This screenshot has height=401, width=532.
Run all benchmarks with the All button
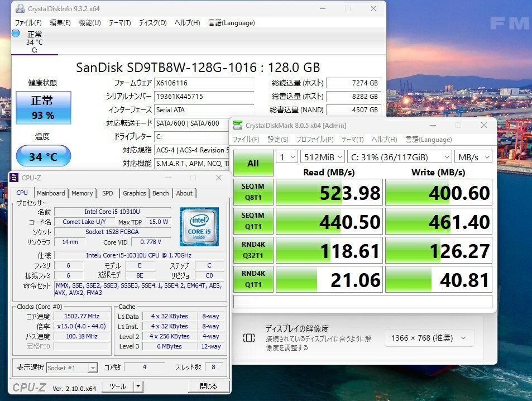click(x=253, y=163)
